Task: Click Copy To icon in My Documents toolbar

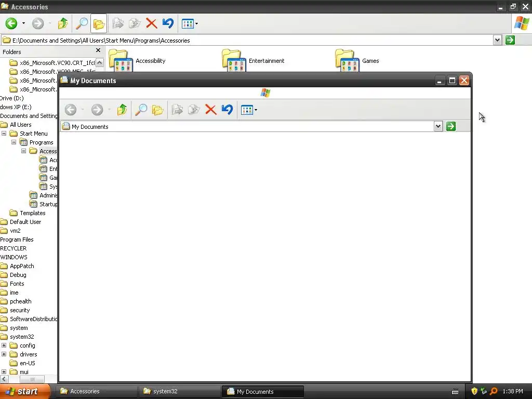Action: pyautogui.click(x=194, y=110)
